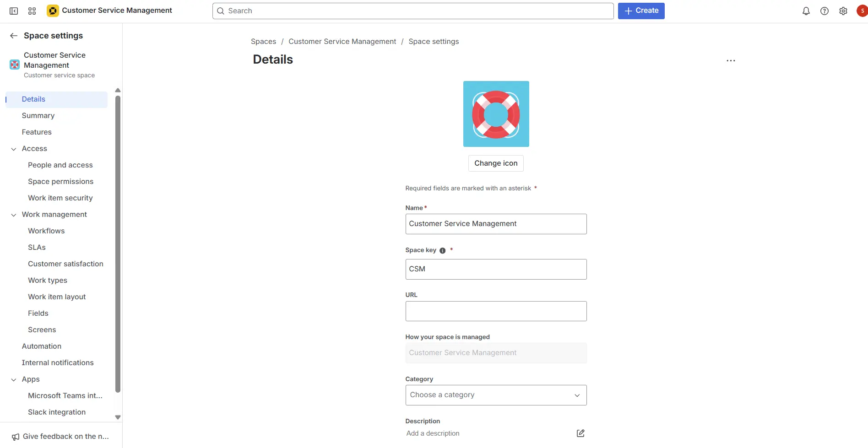Click into the URL input field
Viewport: 868px width, 448px height.
[495, 311]
